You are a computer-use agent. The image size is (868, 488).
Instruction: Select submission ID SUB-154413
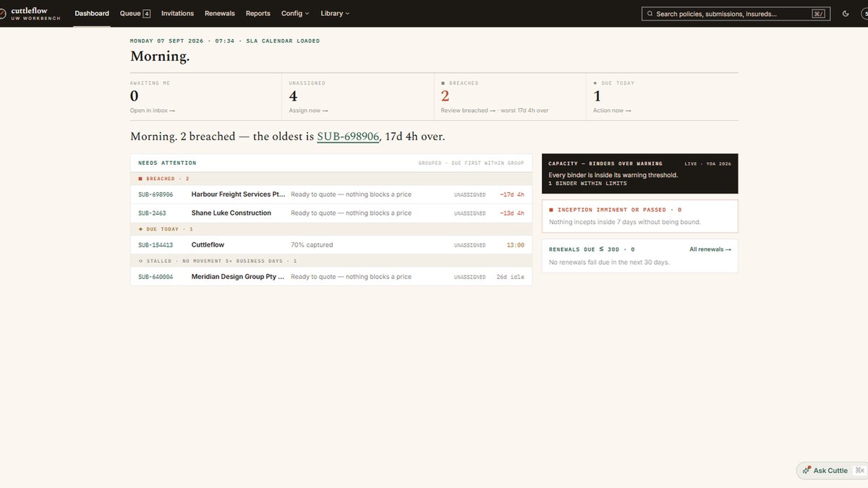[x=156, y=245]
